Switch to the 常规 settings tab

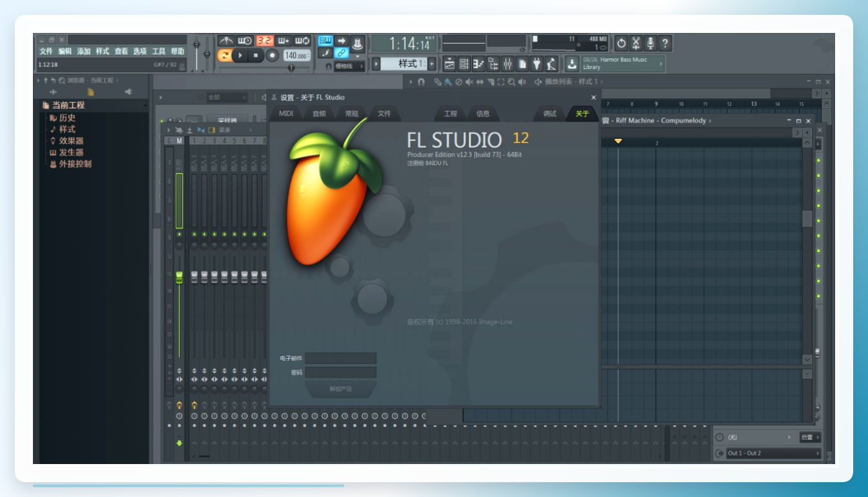[x=351, y=114]
